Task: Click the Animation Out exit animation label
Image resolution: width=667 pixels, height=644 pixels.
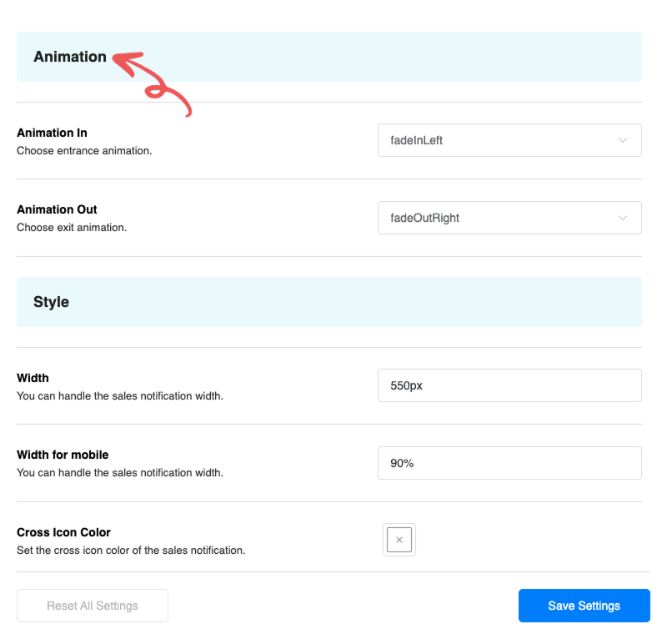Action: [57, 209]
